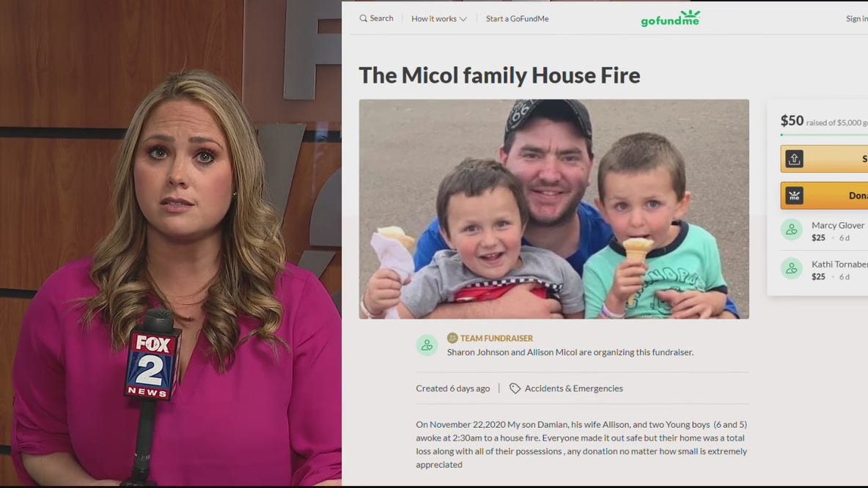This screenshot has height=488, width=868.
Task: Click Kathi Tornaben's donor avatar icon
Action: [792, 268]
